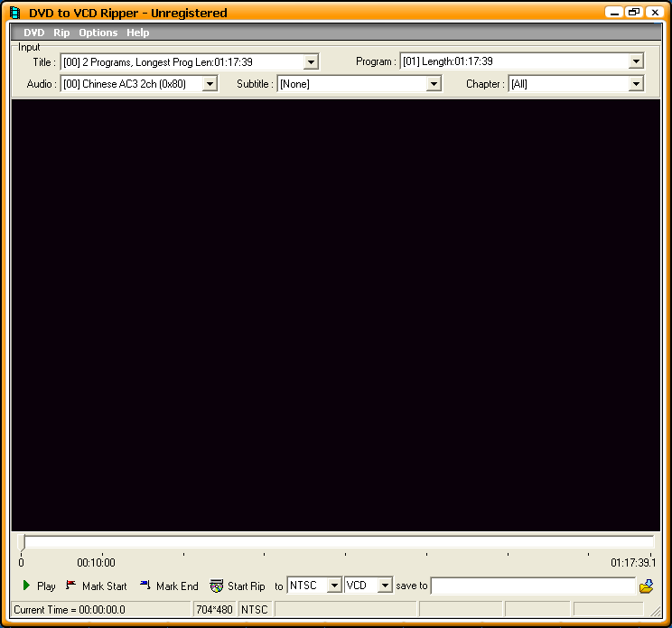Click the 'save to' path input field

[x=533, y=586]
